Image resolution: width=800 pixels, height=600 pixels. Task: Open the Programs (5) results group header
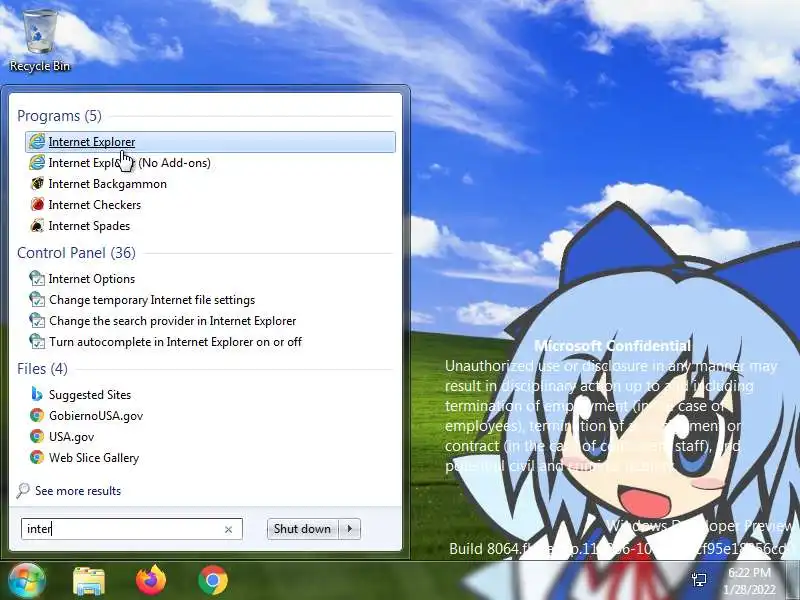59,116
